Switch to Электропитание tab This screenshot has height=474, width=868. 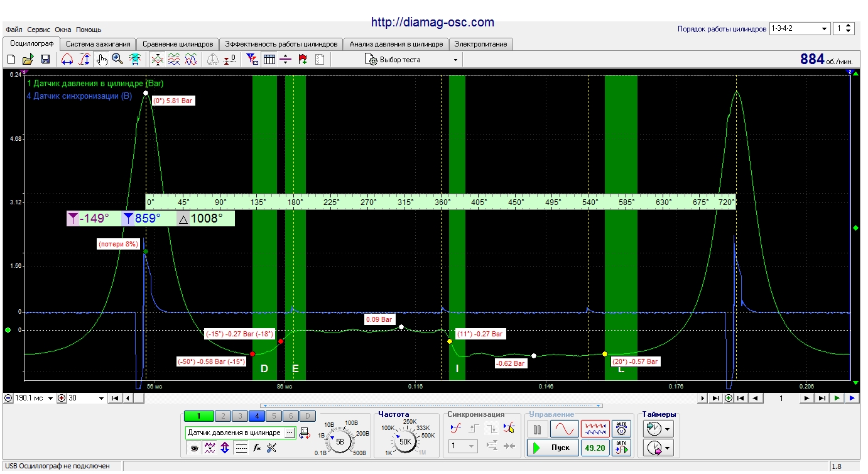pyautogui.click(x=482, y=44)
